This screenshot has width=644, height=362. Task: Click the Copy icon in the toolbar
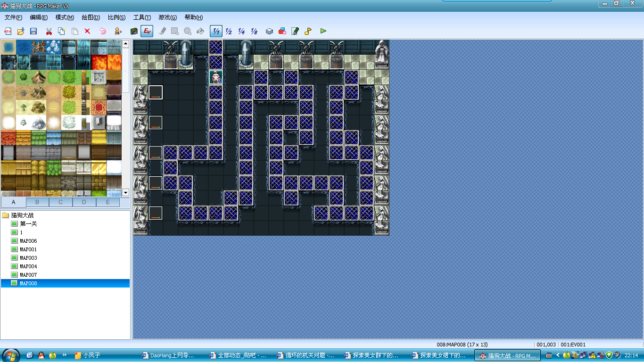pyautogui.click(x=62, y=31)
